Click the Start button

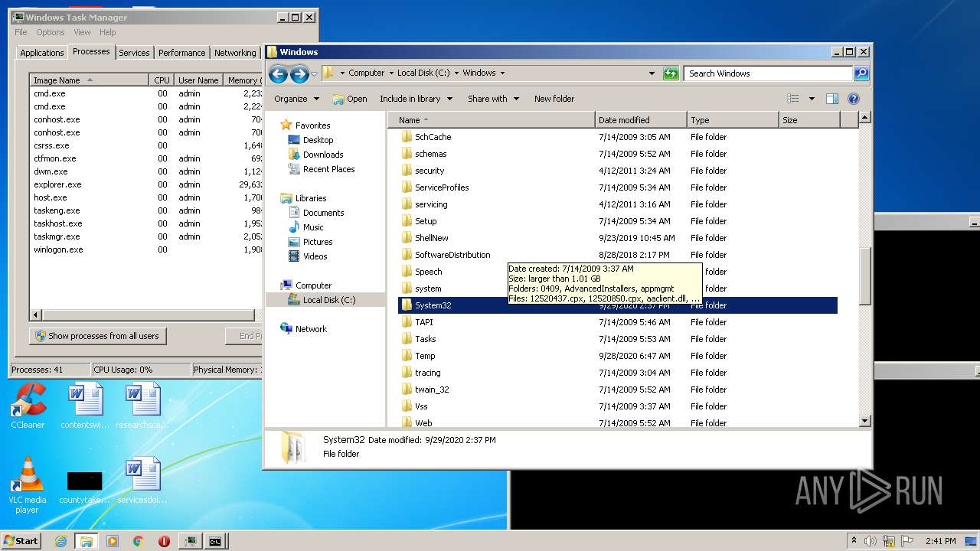[21, 540]
